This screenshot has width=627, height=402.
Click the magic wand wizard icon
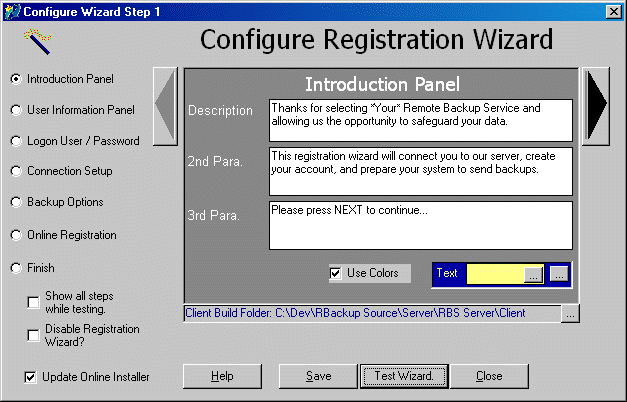[38, 40]
